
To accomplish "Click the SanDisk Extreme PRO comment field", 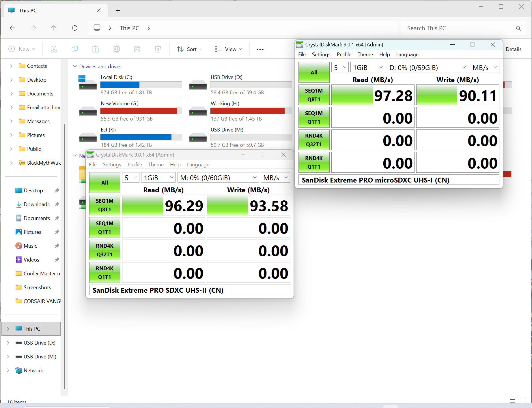I will [x=189, y=290].
